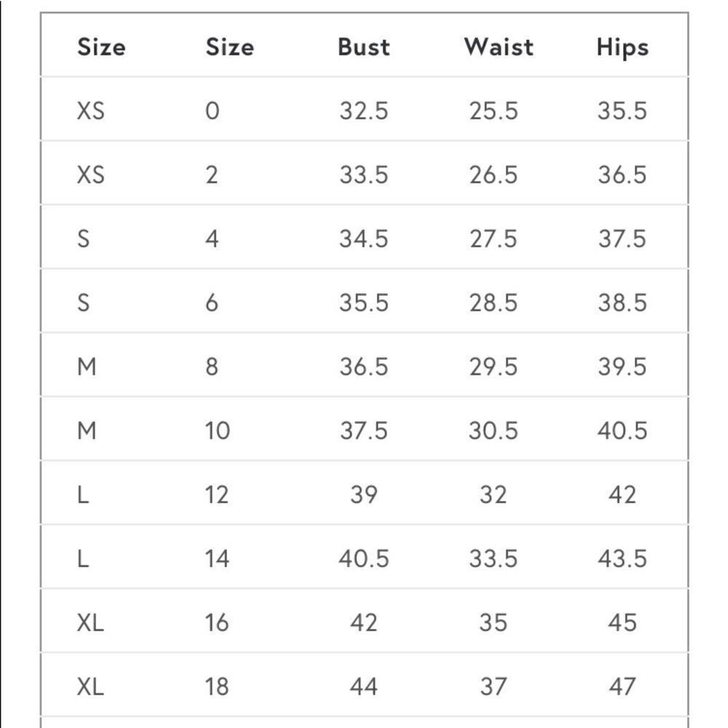728x728 pixels.
Task: Select the XL label in size 18 row
Action: (x=90, y=687)
